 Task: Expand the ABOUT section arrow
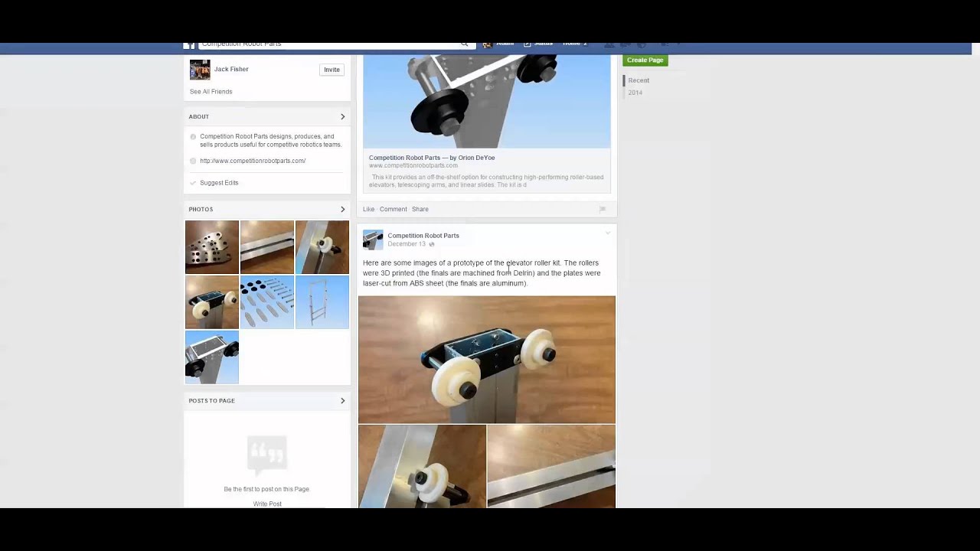click(x=342, y=117)
